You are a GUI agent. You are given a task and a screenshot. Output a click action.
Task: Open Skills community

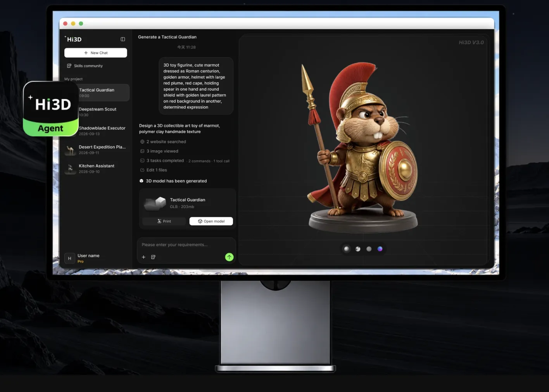pyautogui.click(x=85, y=66)
